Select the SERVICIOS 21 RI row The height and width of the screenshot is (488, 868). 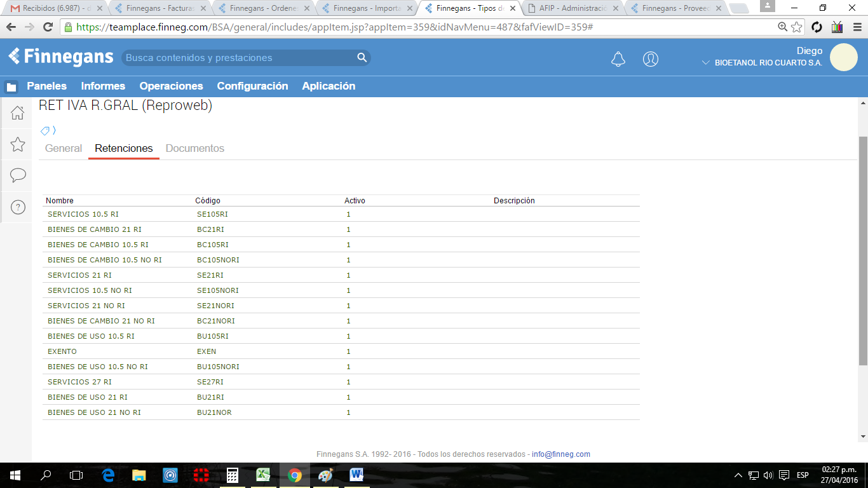pyautogui.click(x=341, y=275)
